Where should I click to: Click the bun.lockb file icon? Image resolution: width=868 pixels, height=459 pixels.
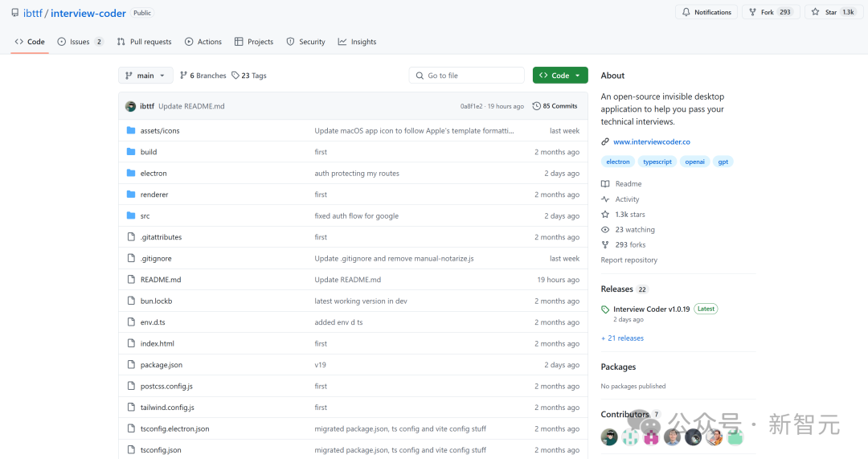tap(131, 301)
